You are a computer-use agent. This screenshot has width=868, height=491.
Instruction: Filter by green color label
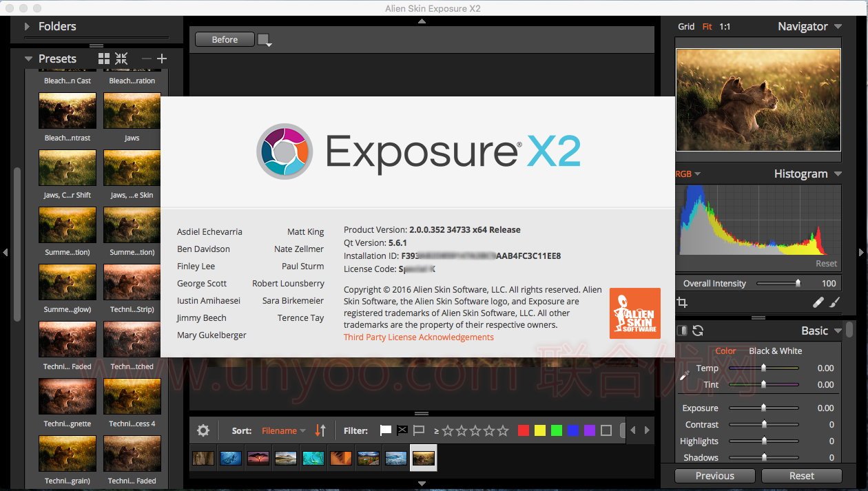pos(557,430)
